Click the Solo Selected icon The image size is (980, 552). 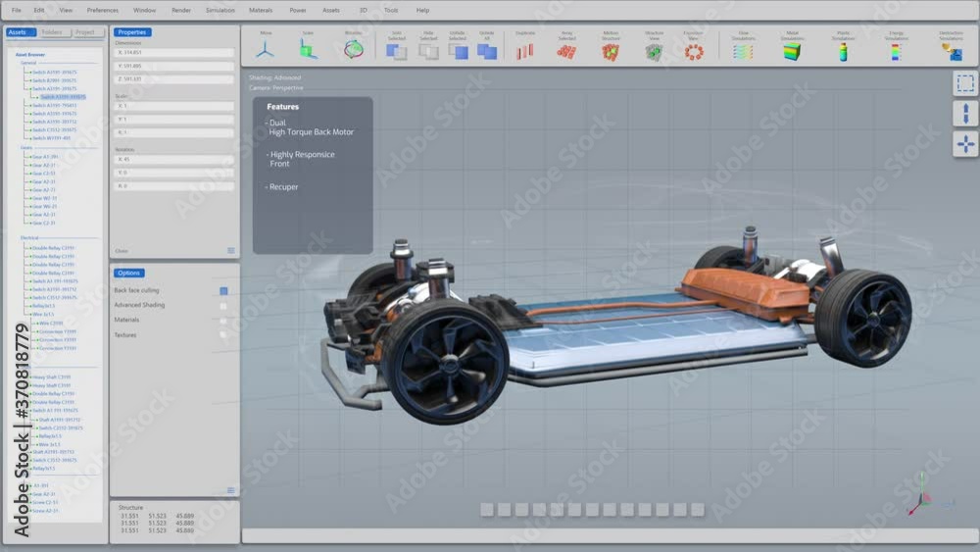(396, 52)
